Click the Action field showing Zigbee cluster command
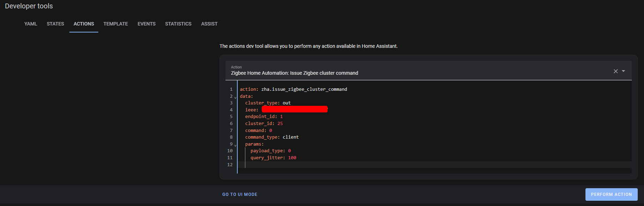 [429, 71]
